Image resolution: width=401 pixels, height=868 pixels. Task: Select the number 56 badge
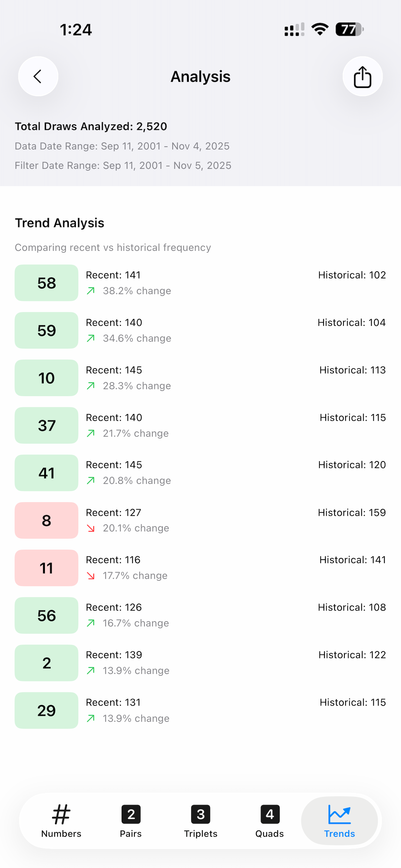[x=47, y=615]
